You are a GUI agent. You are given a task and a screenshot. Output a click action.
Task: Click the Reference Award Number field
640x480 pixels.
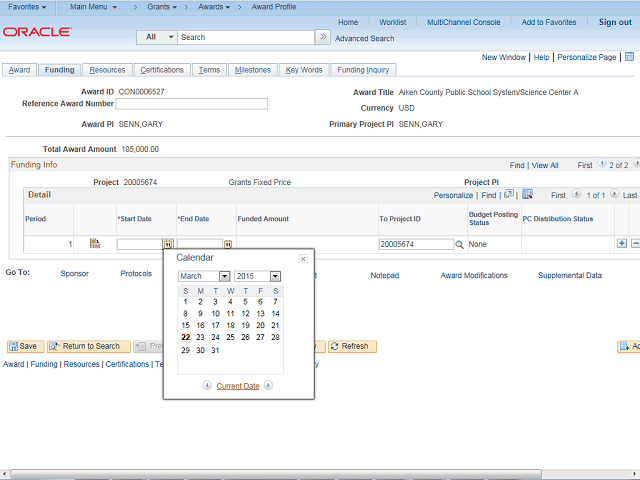[x=191, y=104]
